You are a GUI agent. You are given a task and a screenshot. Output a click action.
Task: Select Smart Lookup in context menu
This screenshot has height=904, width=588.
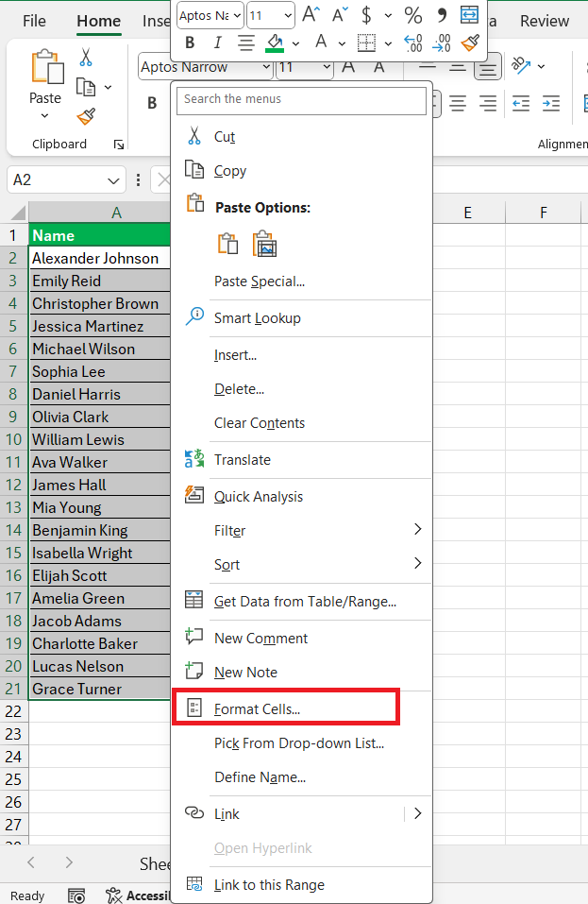[x=302, y=318]
